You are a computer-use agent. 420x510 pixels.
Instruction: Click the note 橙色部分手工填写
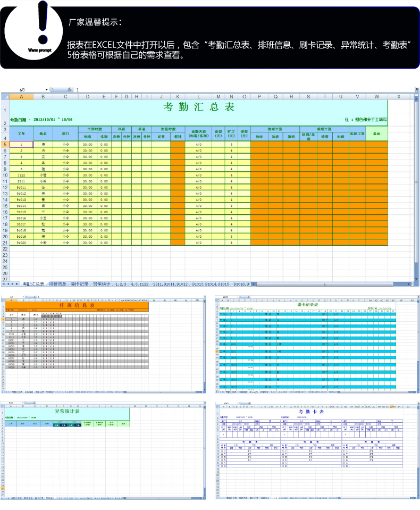coord(366,120)
